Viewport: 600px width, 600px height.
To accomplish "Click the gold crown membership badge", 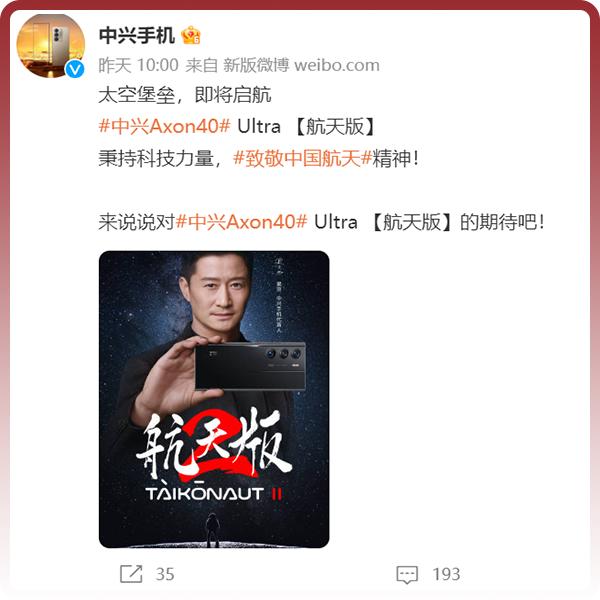I will 191,35.
